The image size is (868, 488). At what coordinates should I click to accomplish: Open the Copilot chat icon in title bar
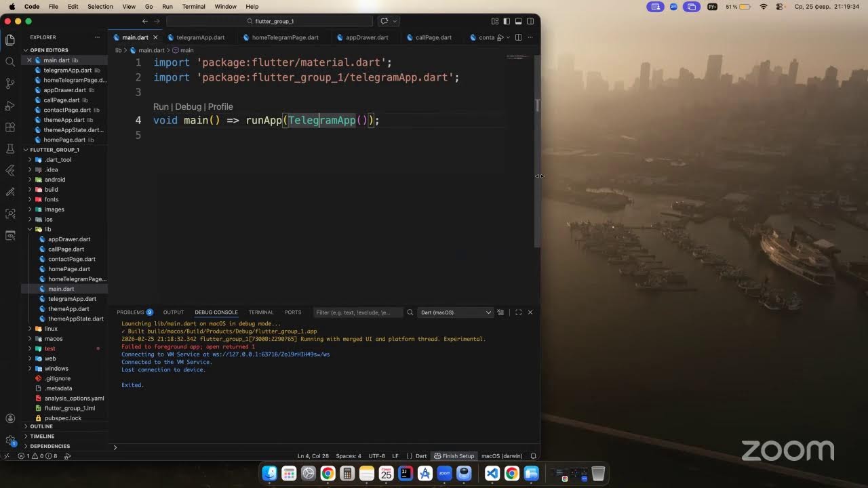(x=384, y=21)
